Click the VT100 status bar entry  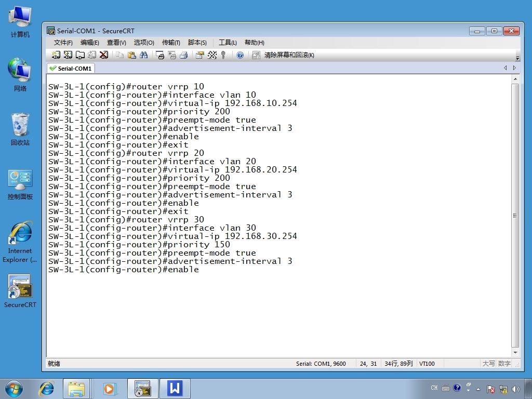427,364
